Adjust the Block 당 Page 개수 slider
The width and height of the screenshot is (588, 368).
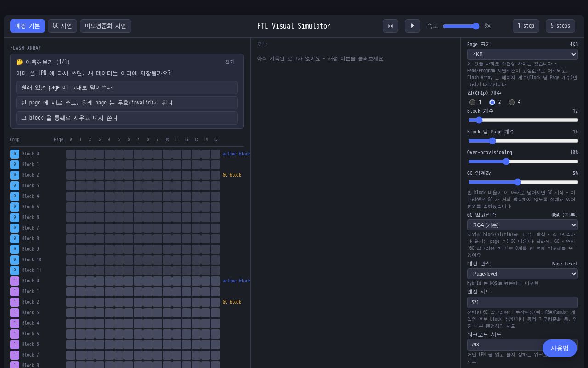(x=523, y=141)
